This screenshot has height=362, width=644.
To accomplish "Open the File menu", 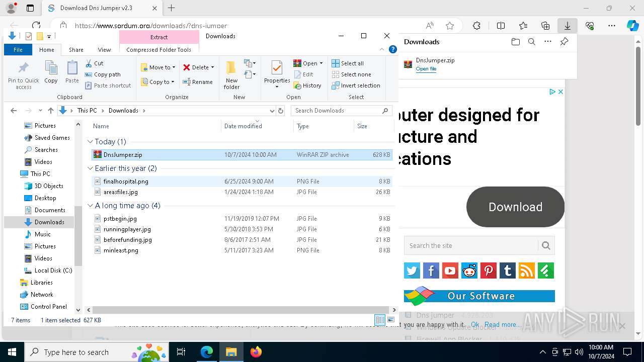I will [x=18, y=50].
